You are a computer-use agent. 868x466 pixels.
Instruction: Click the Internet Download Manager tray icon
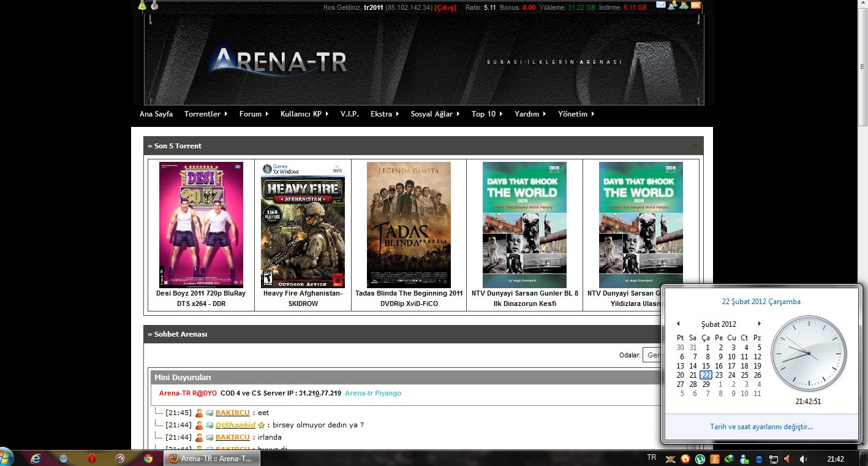(730, 459)
